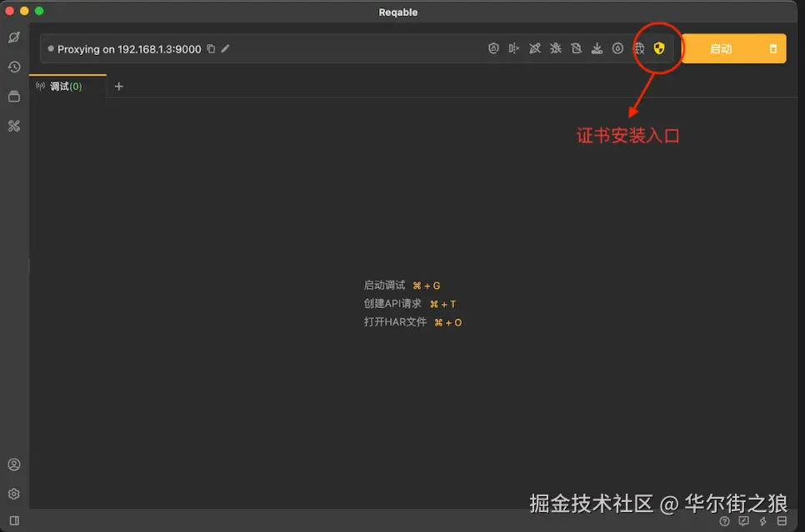Open the planet explore sidebar icon
The image size is (805, 532).
pos(14,37)
